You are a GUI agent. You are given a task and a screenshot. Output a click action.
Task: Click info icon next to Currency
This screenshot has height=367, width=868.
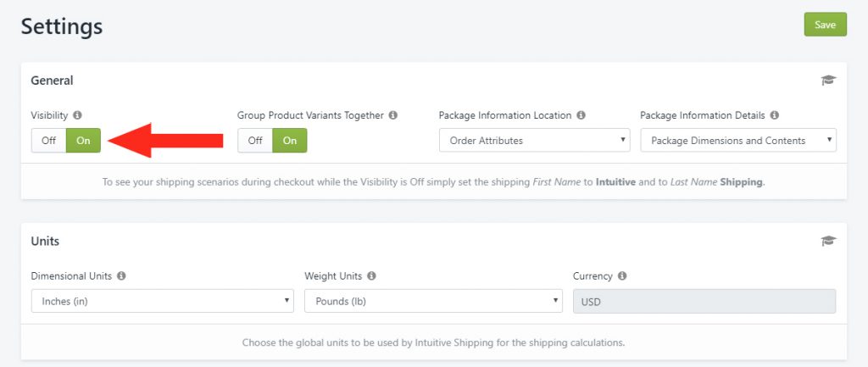622,275
